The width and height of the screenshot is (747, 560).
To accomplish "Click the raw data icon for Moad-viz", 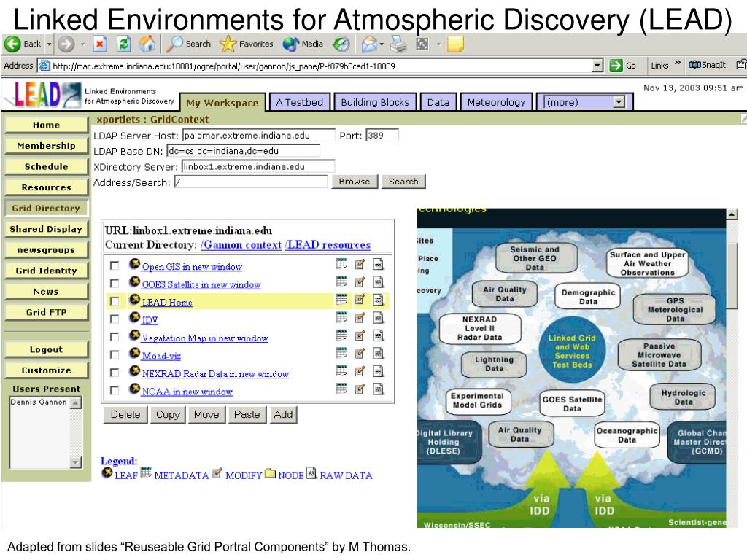I will pos(379,354).
